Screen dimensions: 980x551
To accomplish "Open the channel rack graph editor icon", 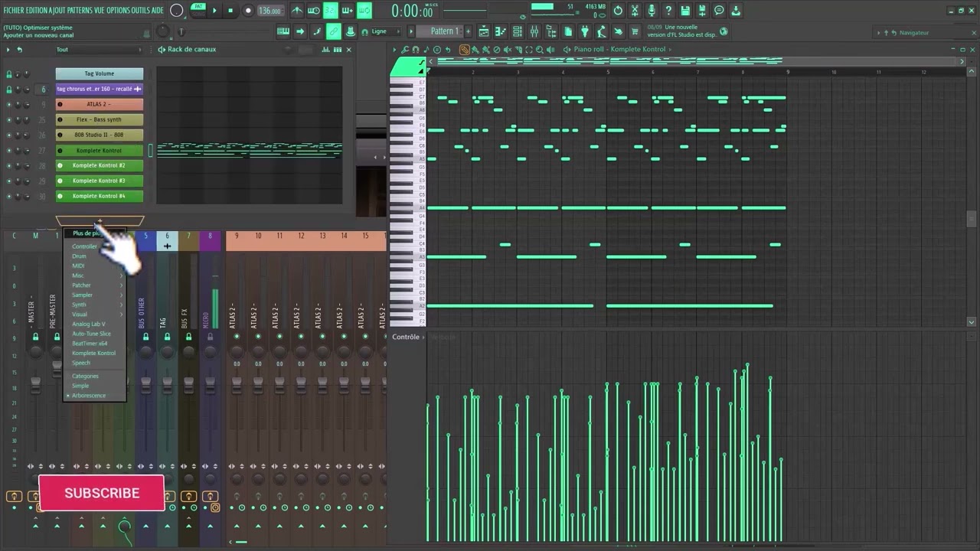I will [x=325, y=50].
